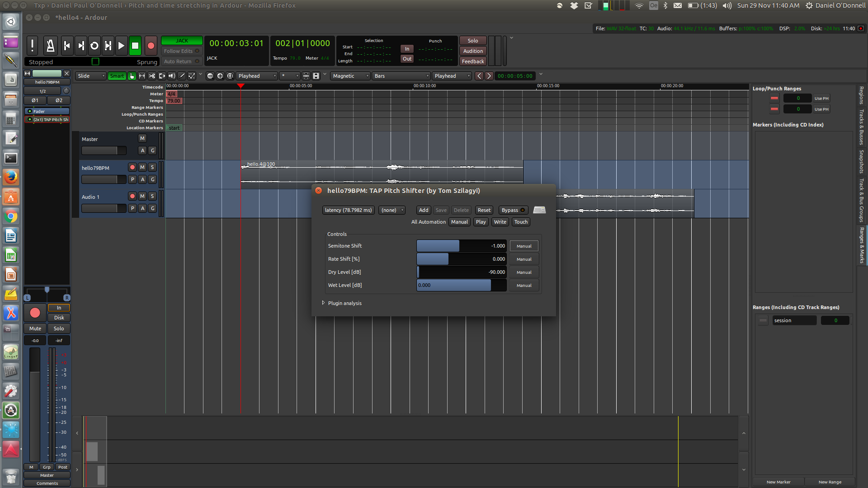The height and width of the screenshot is (488, 868).
Task: Record-arm the Audio 1 track
Action: point(132,196)
